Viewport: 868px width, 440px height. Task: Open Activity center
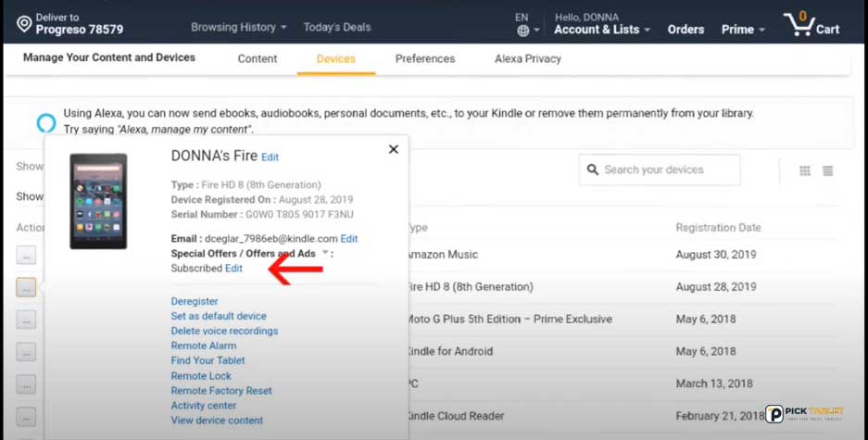[x=203, y=406]
